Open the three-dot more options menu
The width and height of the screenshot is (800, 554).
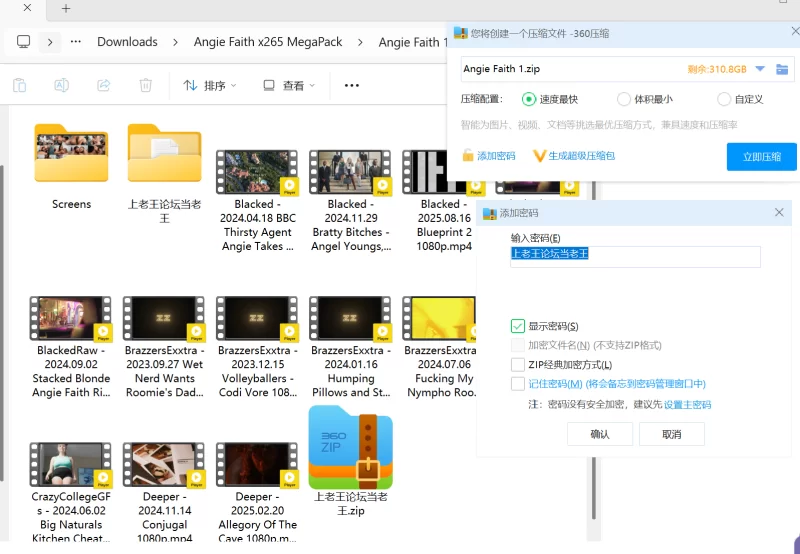click(x=351, y=86)
